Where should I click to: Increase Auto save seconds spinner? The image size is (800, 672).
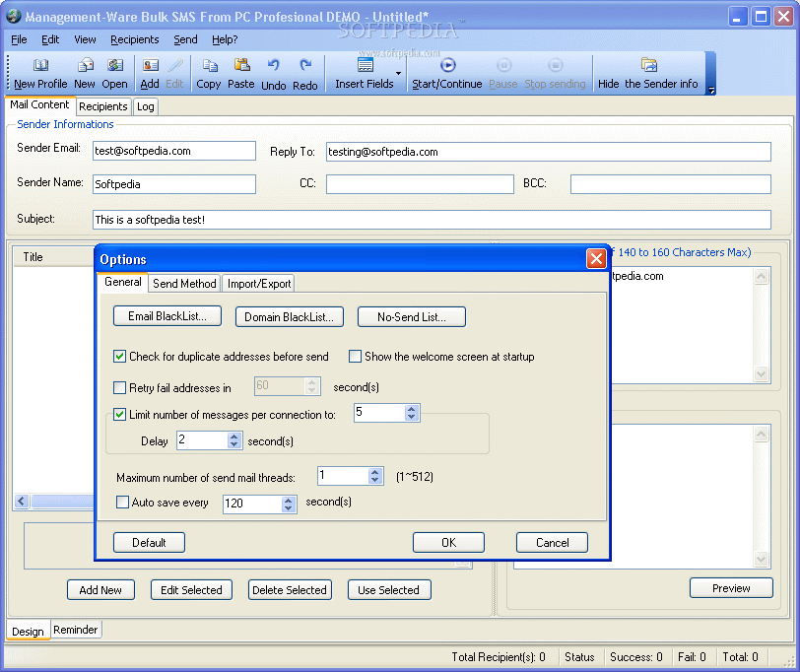pos(289,501)
